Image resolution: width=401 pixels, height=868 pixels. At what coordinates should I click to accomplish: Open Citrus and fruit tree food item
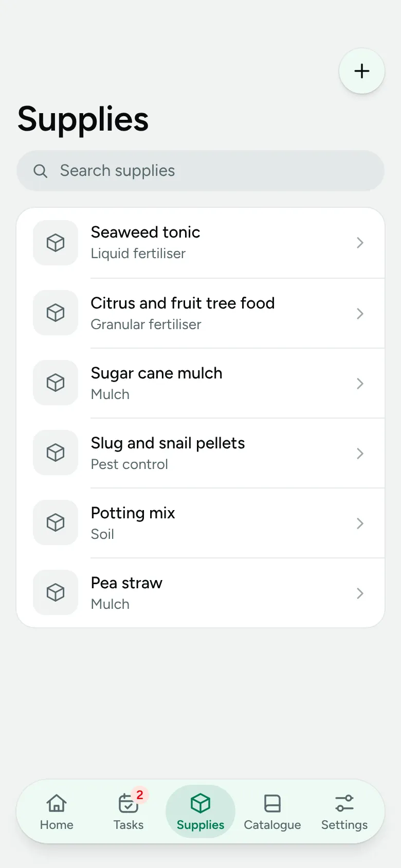(x=200, y=313)
